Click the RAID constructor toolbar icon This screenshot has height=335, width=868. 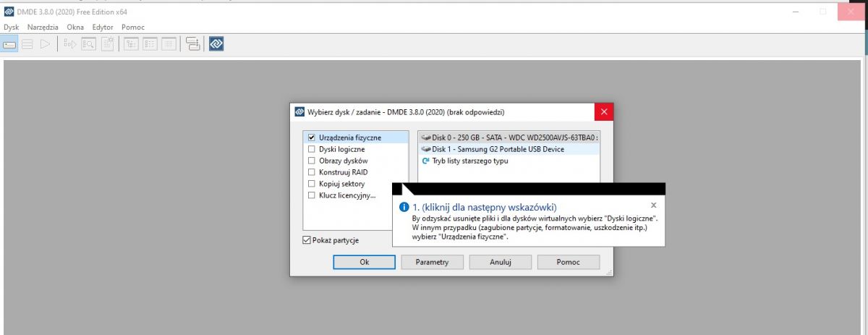tap(192, 44)
